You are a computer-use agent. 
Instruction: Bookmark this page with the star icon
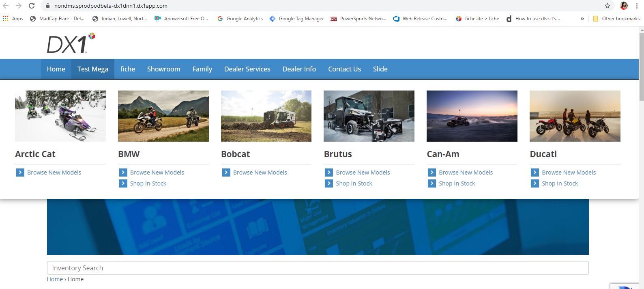pyautogui.click(x=608, y=6)
